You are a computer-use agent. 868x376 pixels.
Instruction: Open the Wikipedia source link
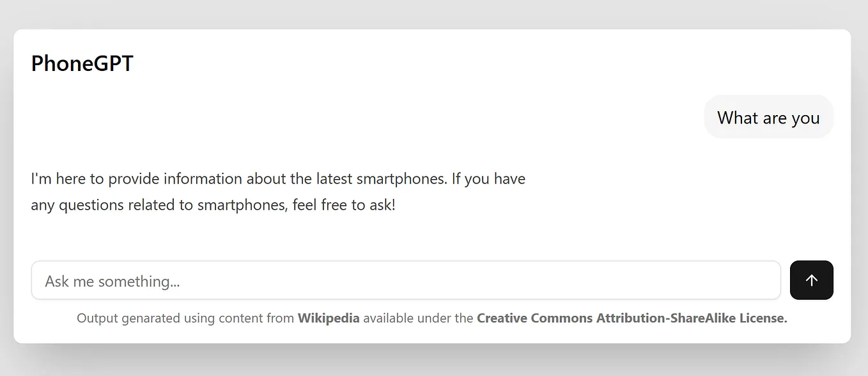coord(328,318)
